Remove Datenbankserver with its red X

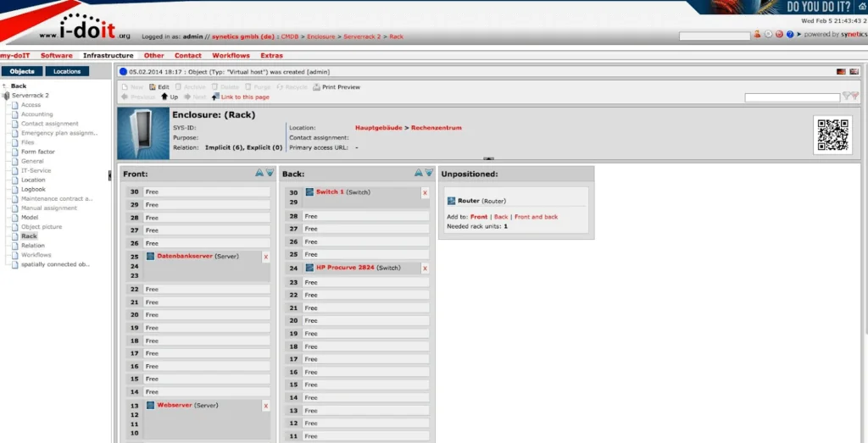[265, 257]
